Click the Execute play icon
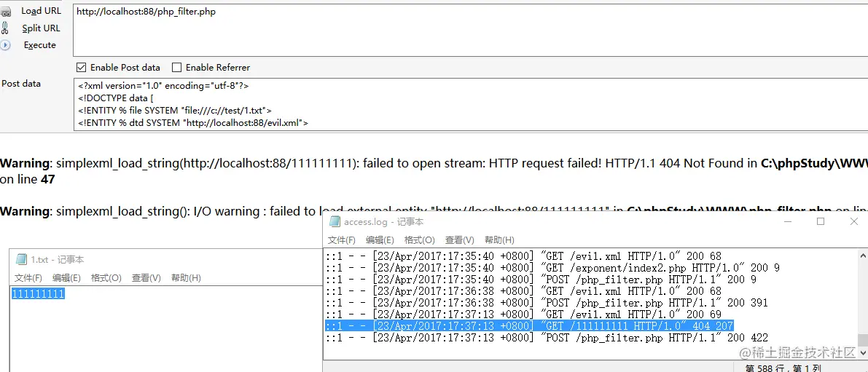Image resolution: width=868 pixels, height=372 pixels. click(5, 45)
